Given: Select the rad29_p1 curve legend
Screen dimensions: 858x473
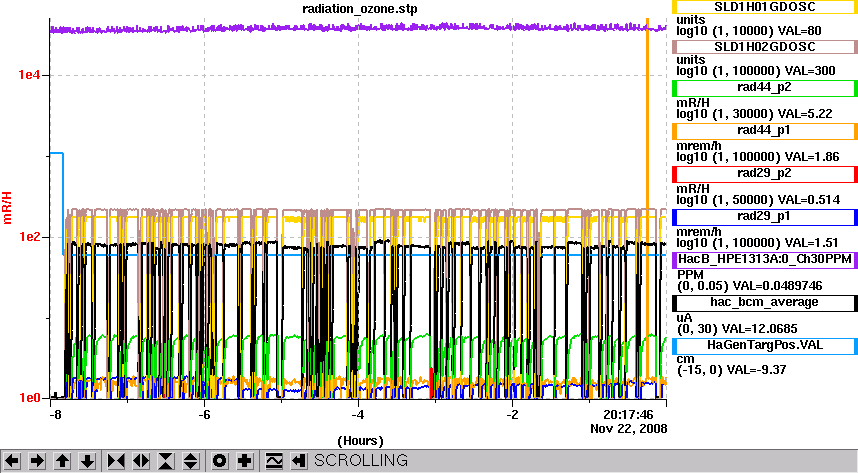Looking at the screenshot, I should [764, 217].
